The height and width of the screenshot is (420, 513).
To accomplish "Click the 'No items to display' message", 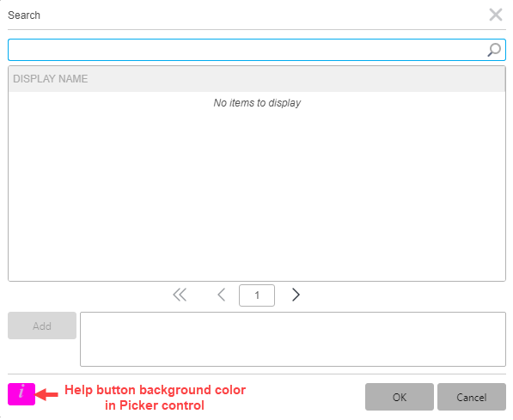I will [257, 103].
